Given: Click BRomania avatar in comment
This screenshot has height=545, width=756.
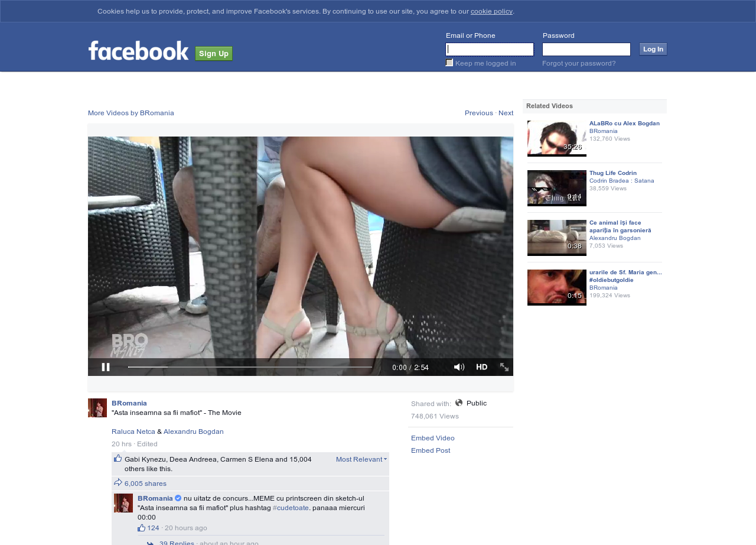Looking at the screenshot, I should pos(123,503).
